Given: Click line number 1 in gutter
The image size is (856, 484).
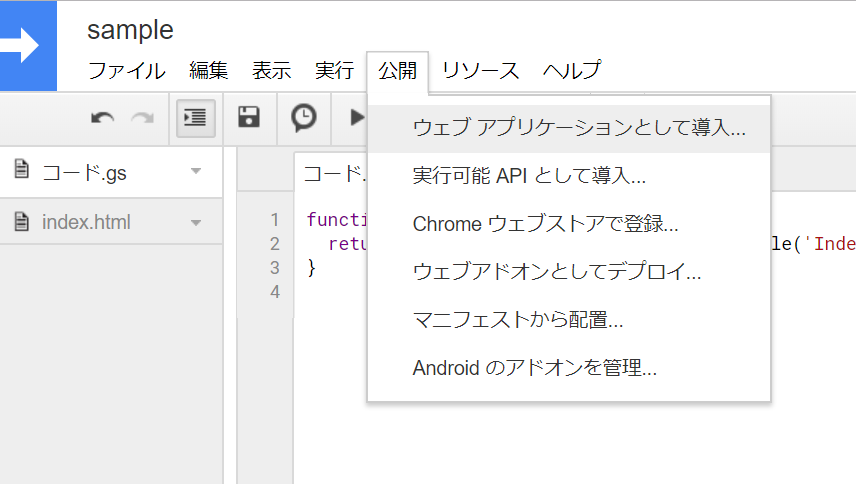Looking at the screenshot, I should (x=275, y=220).
